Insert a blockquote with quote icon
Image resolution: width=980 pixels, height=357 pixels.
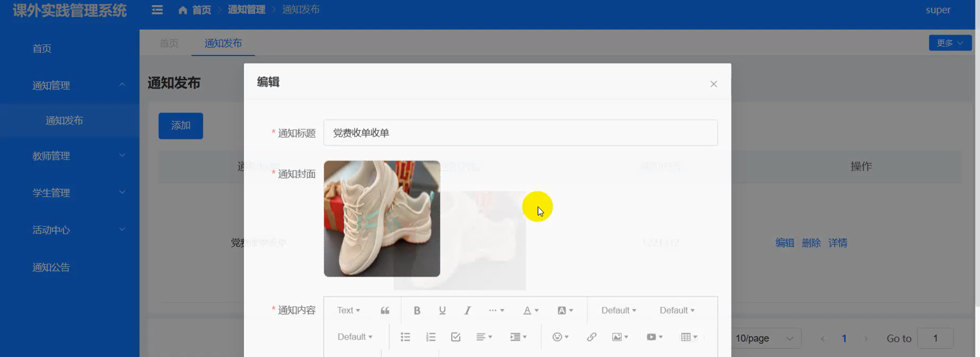(385, 310)
